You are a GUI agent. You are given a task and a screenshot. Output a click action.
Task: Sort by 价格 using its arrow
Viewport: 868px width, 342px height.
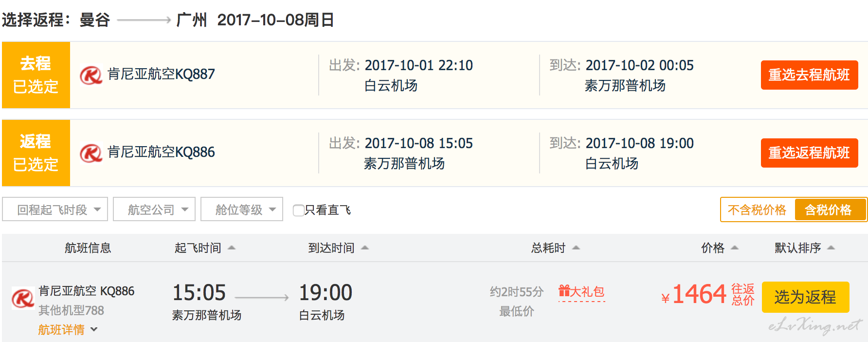pyautogui.click(x=735, y=248)
